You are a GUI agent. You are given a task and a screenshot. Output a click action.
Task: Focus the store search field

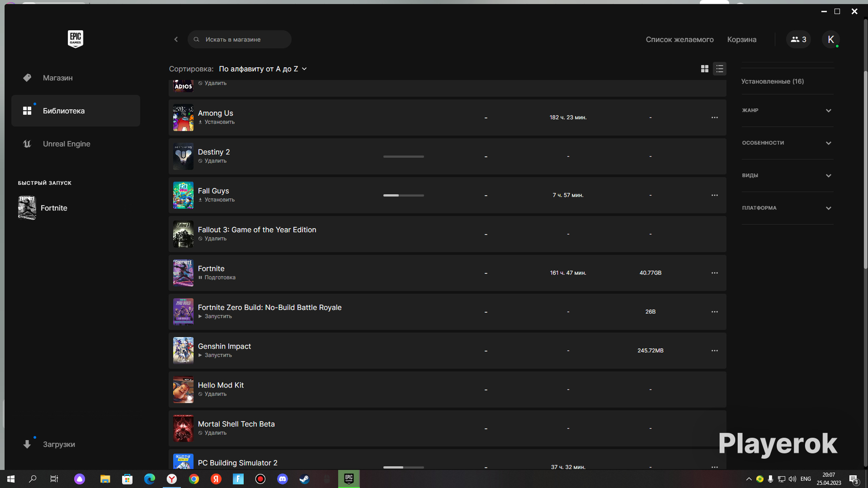pyautogui.click(x=239, y=40)
